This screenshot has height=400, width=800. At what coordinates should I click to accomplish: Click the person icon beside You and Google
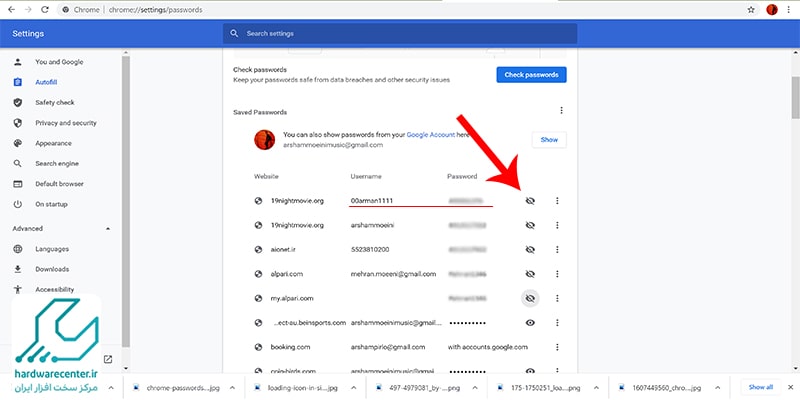[18, 62]
